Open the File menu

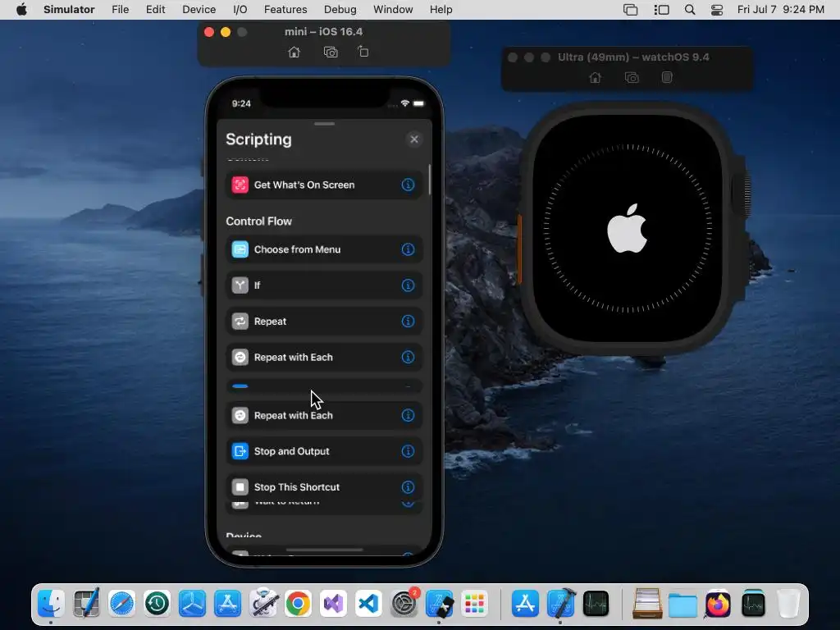point(120,10)
